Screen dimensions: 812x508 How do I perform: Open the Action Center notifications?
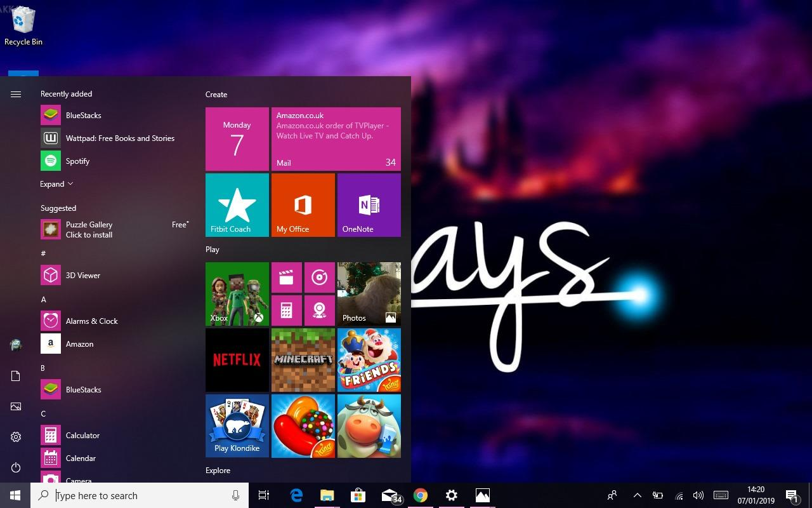click(792, 495)
